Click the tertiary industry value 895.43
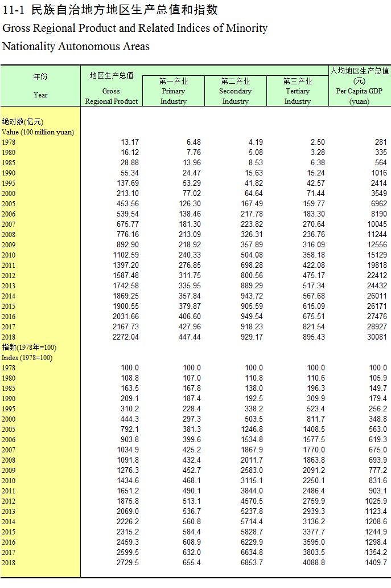The height and width of the screenshot is (588, 391). tap(314, 337)
